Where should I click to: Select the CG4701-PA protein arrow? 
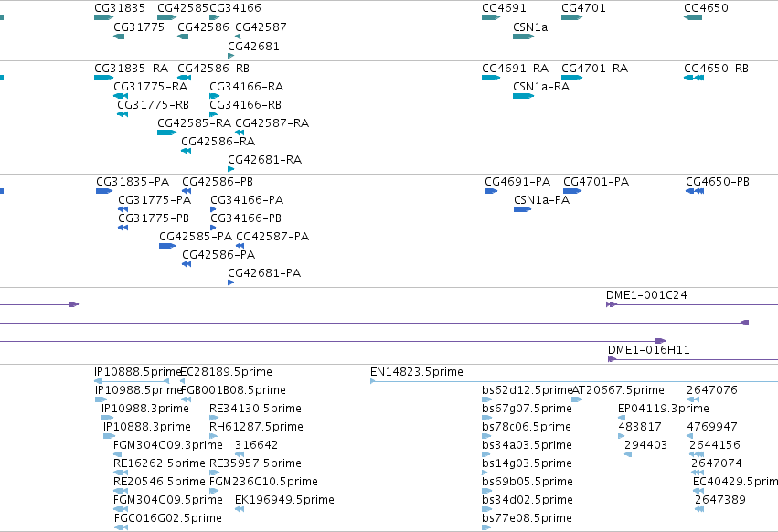572,191
